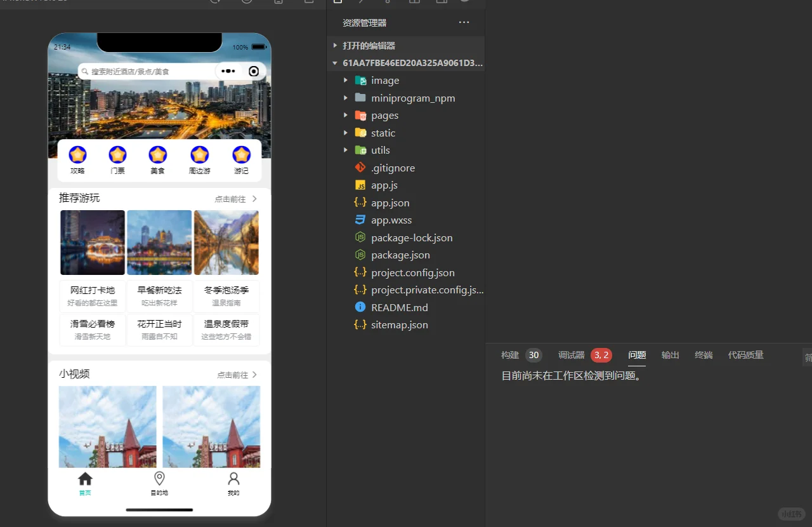Image resolution: width=812 pixels, height=527 pixels.
Task: Tap the 温泉度假带 card
Action: tap(226, 330)
